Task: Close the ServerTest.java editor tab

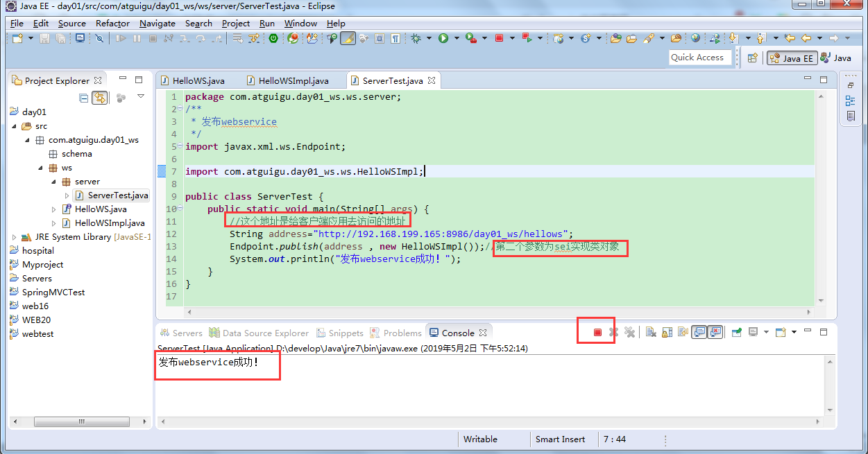Action: coord(431,80)
